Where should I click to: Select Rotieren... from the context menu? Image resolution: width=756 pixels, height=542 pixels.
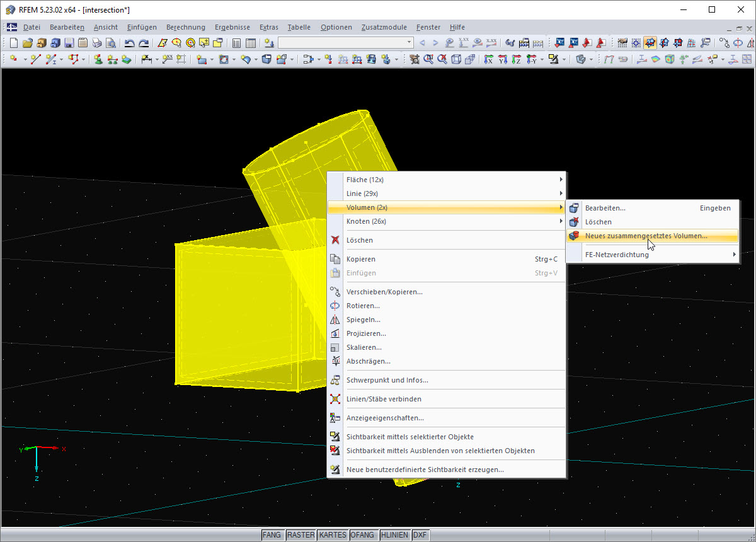click(x=363, y=306)
